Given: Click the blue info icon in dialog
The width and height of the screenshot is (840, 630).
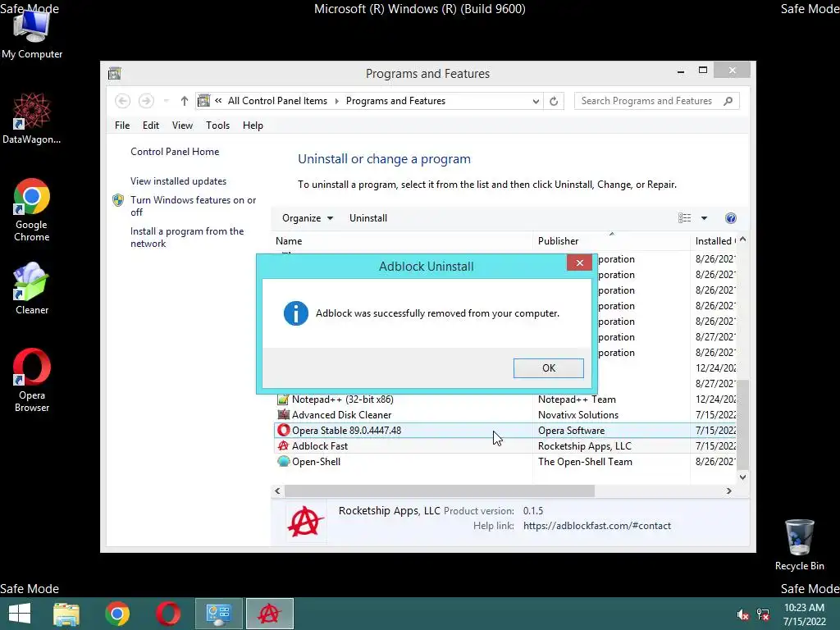Looking at the screenshot, I should 295,313.
